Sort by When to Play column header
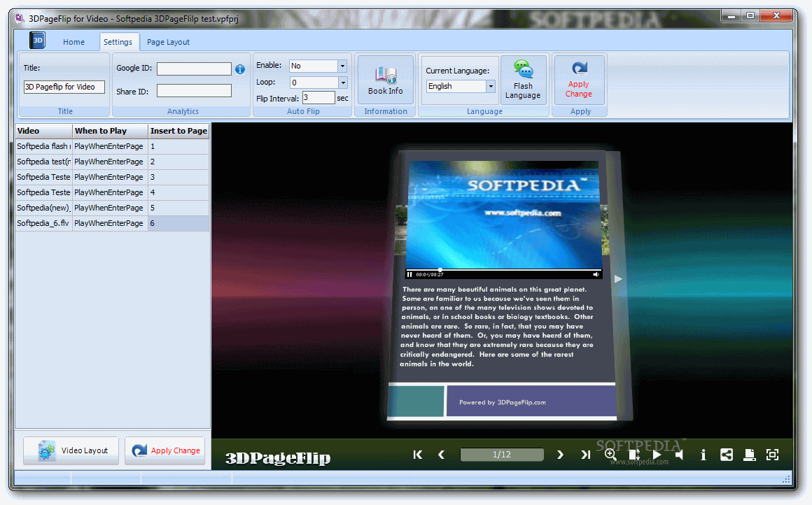This screenshot has height=505, width=812. pyautogui.click(x=110, y=131)
